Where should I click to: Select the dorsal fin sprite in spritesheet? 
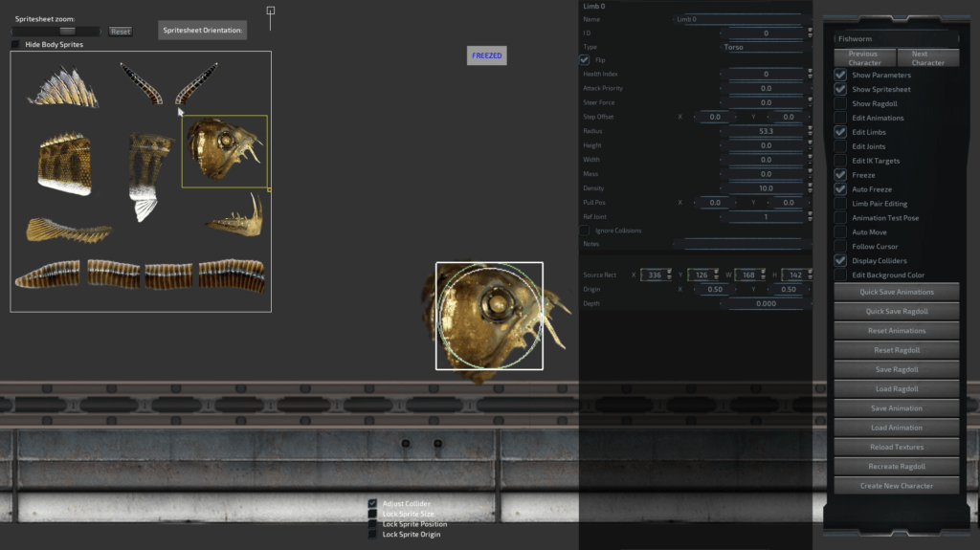63,87
